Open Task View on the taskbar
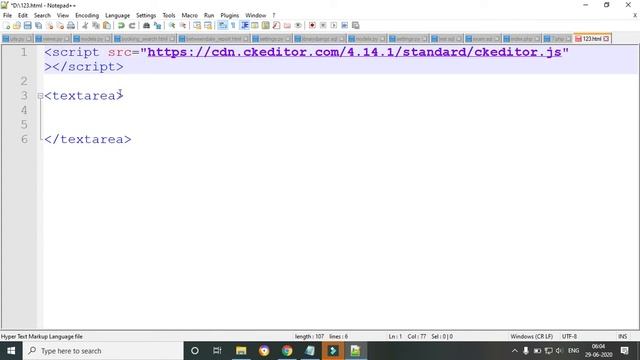 pos(217,351)
